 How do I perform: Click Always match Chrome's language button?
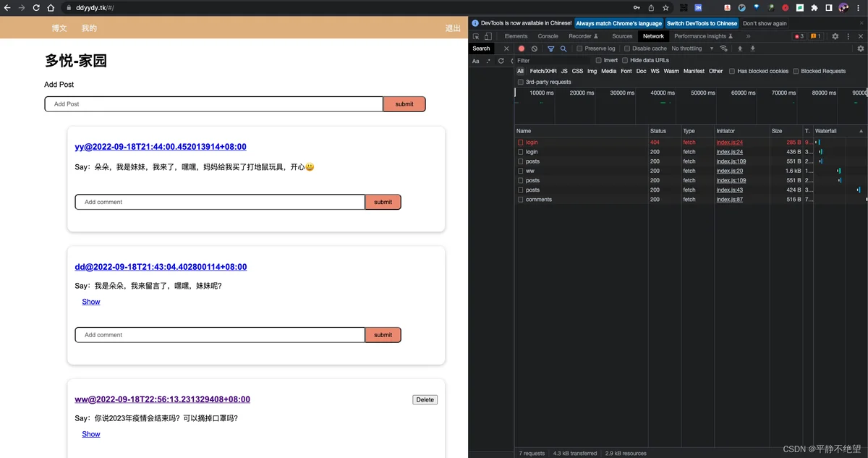click(618, 23)
